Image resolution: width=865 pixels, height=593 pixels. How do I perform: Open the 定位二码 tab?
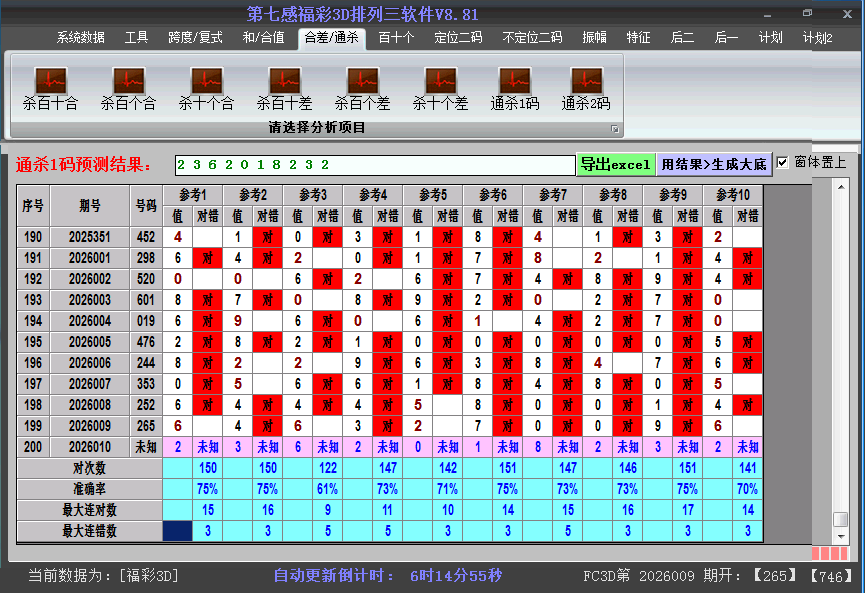tap(458, 38)
